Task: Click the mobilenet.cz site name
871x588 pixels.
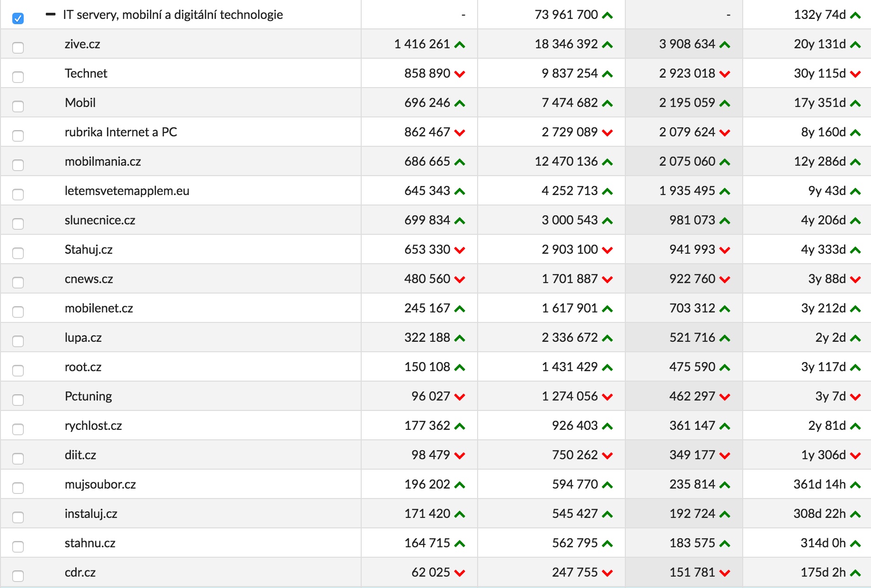Action: coord(99,308)
